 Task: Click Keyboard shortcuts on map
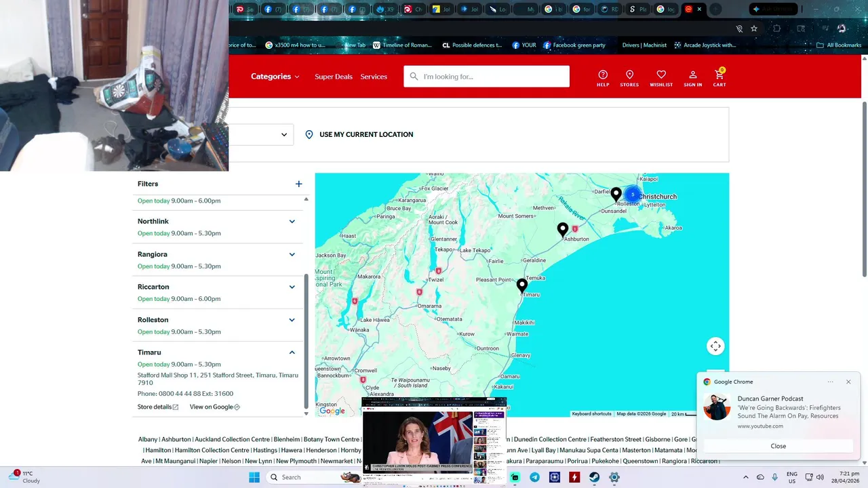coord(591,413)
